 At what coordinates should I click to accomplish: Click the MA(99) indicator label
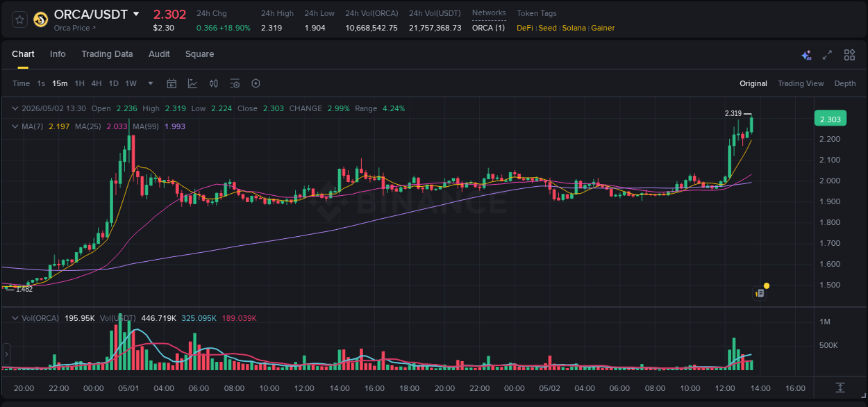tap(146, 126)
